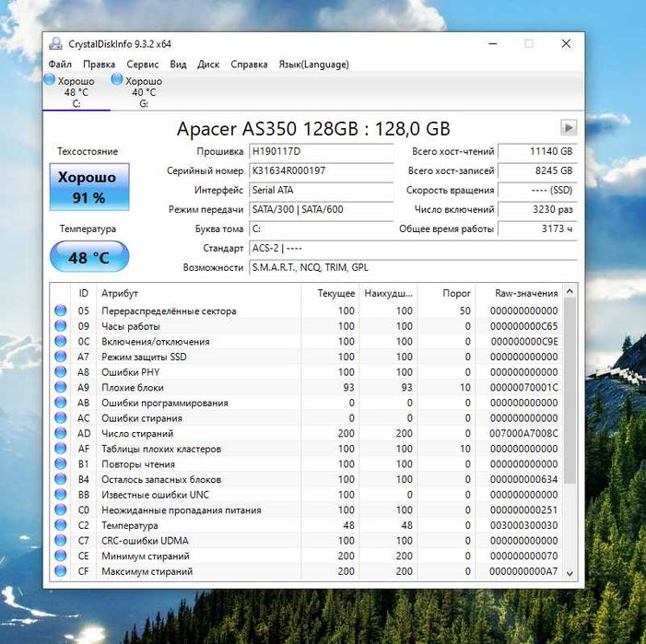Open the Правка menu
This screenshot has width=646, height=644.
tap(99, 64)
